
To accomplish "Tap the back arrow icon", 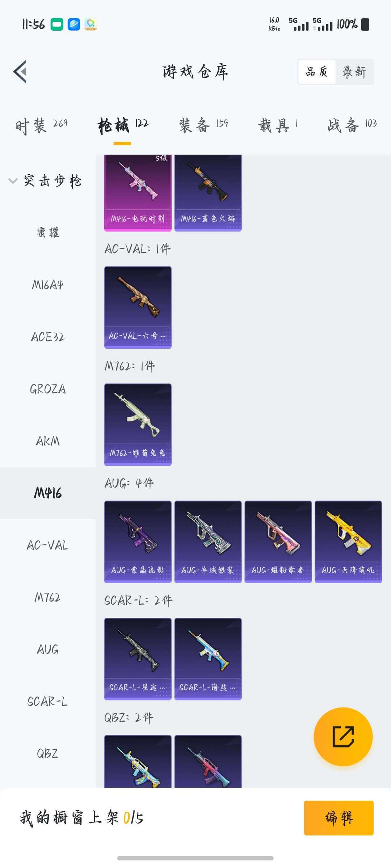I will pos(20,72).
